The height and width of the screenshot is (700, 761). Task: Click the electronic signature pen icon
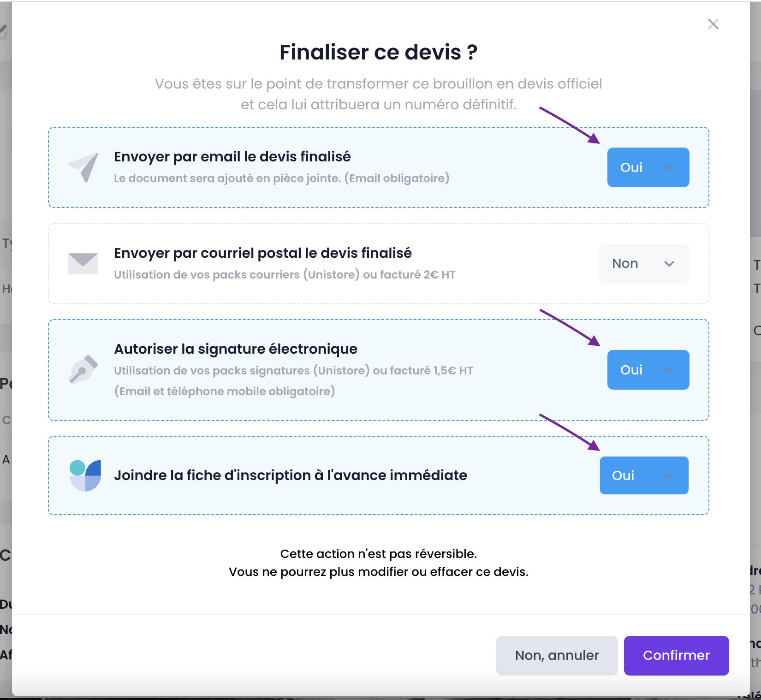[83, 369]
